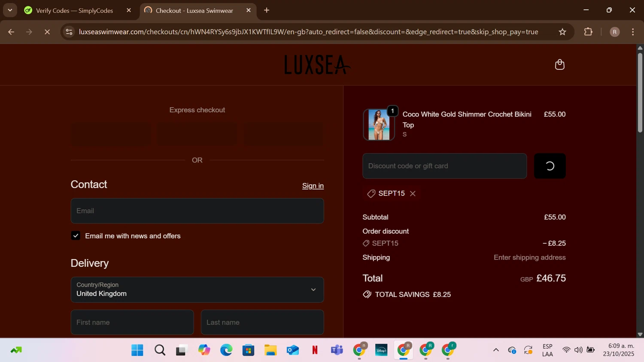Click the Sign in link

[x=313, y=186]
